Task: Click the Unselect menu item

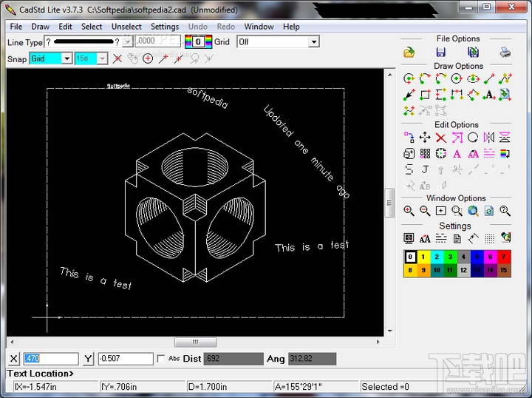Action: coord(126,27)
